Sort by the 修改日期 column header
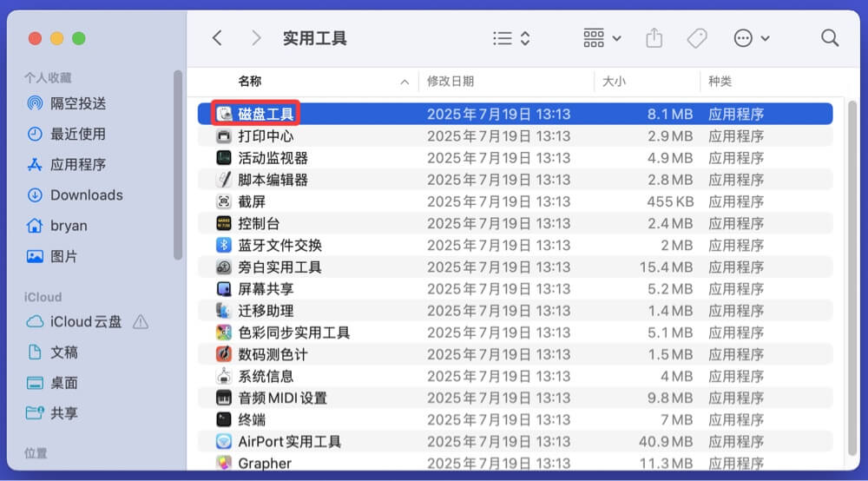The image size is (868, 481). [x=450, y=82]
